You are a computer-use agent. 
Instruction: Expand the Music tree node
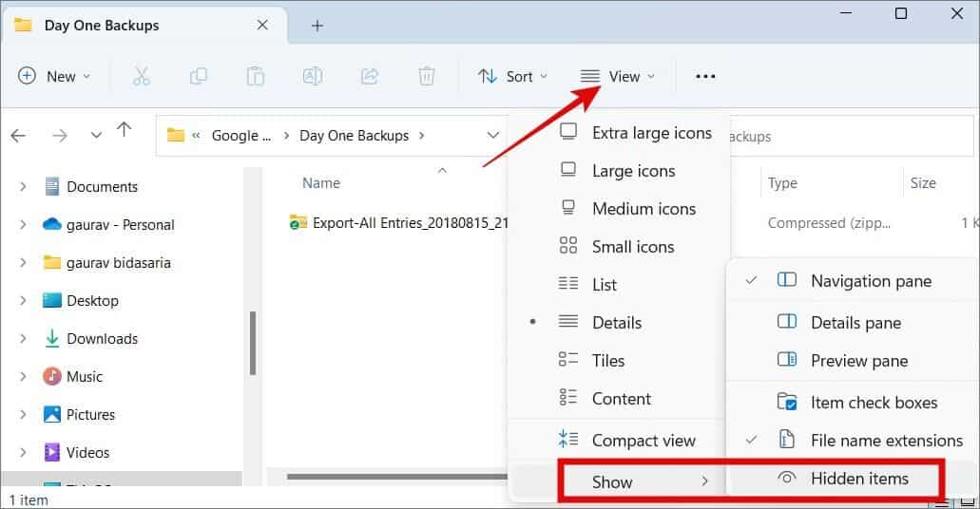(23, 377)
